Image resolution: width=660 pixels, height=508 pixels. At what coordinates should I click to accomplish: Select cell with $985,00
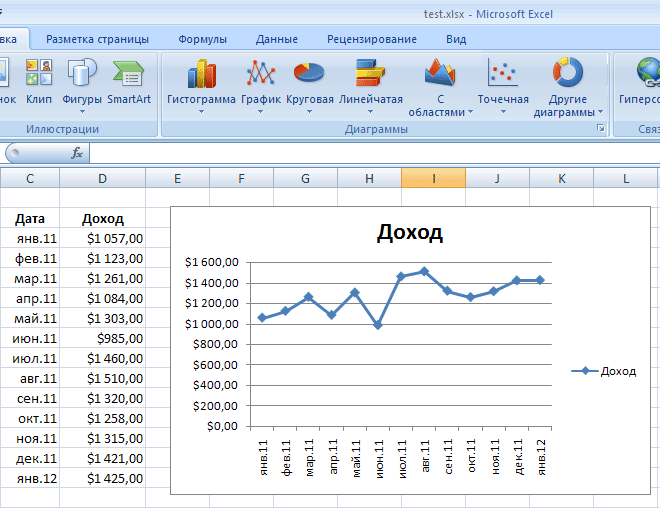pyautogui.click(x=102, y=338)
